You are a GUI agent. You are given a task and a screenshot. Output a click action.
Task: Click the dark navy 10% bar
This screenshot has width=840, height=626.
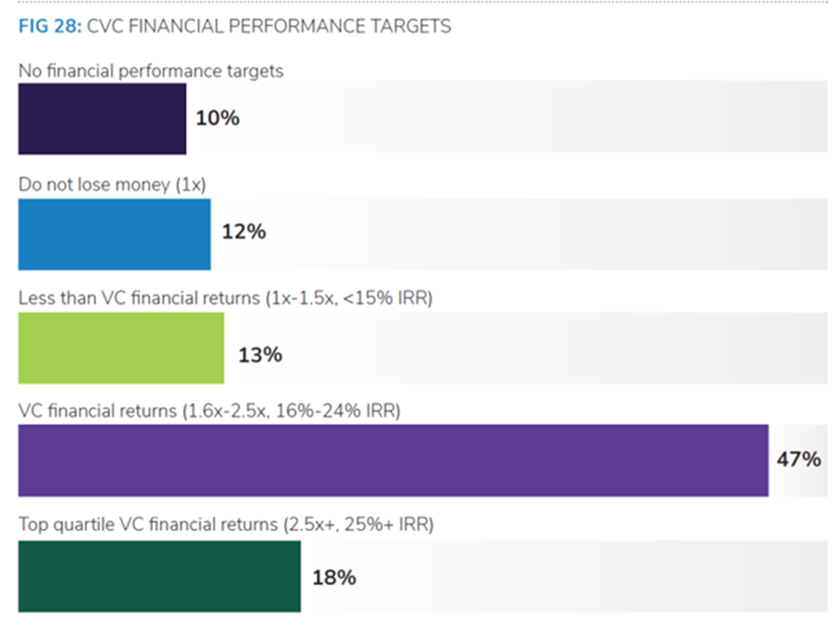pos(102,119)
